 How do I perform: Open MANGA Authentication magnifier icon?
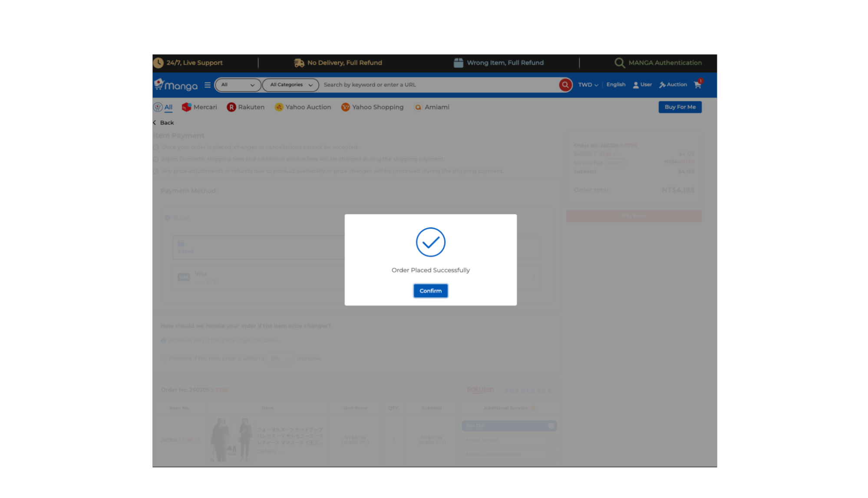[x=620, y=63]
